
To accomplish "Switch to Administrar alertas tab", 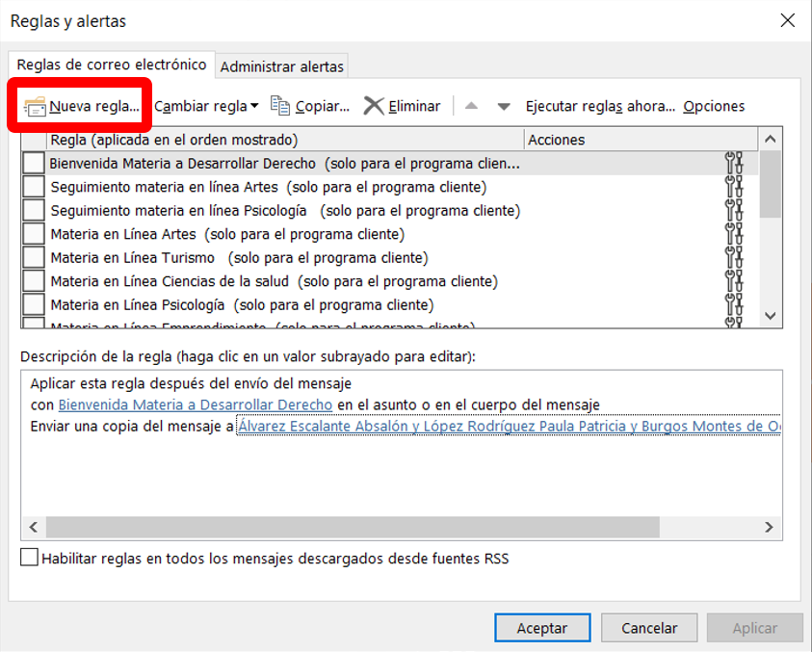I will (x=281, y=66).
